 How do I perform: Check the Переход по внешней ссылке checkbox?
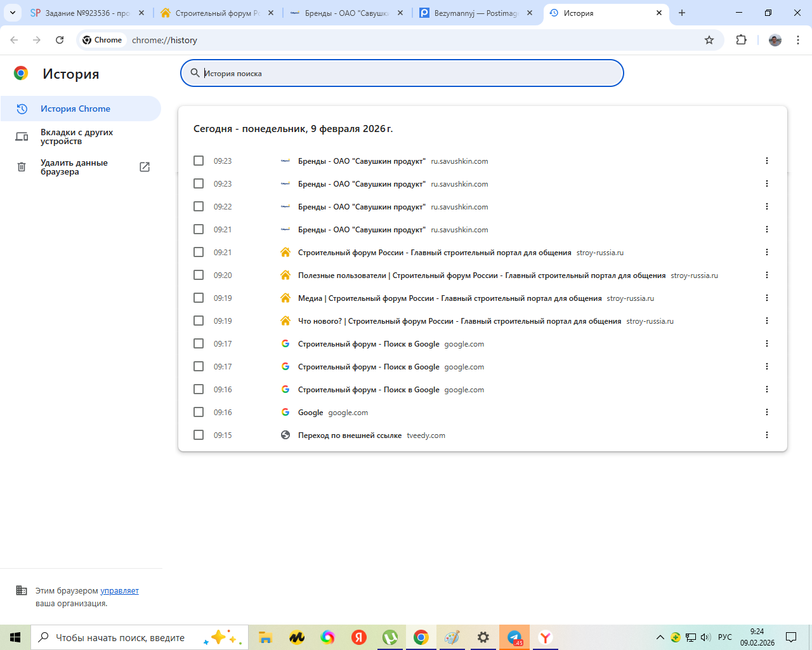point(199,435)
